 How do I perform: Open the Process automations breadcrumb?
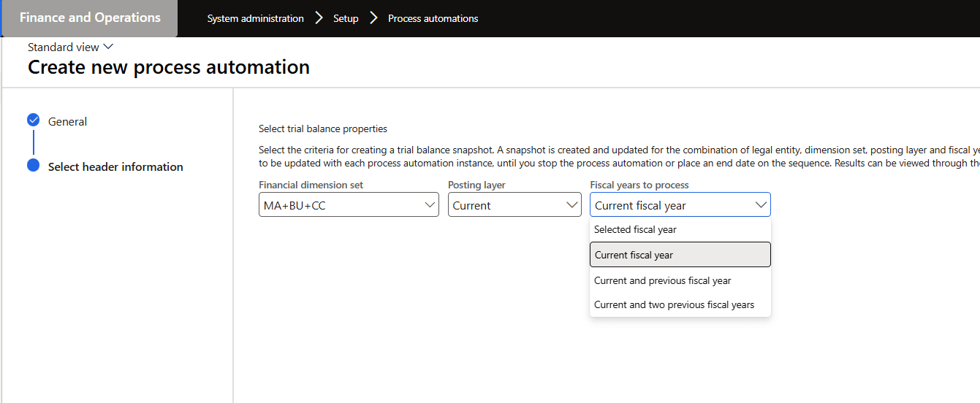point(433,19)
